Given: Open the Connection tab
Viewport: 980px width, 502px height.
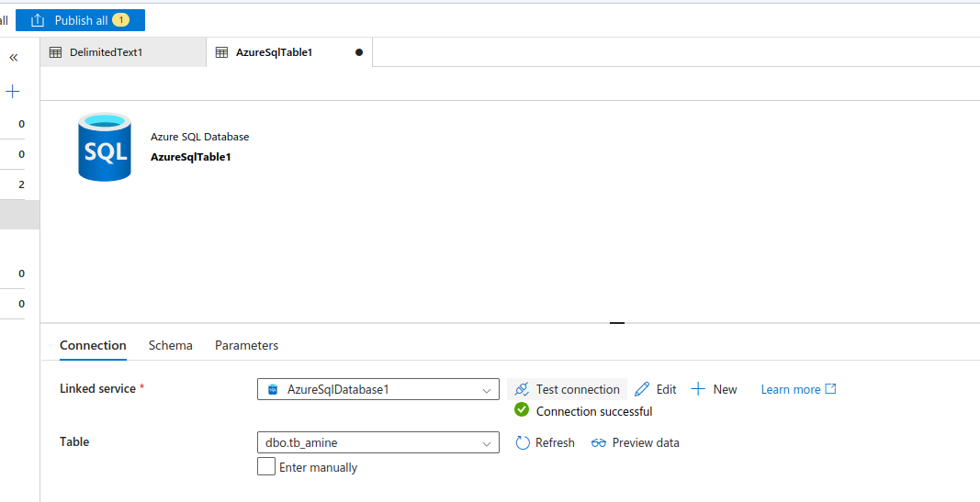Looking at the screenshot, I should click(x=93, y=345).
